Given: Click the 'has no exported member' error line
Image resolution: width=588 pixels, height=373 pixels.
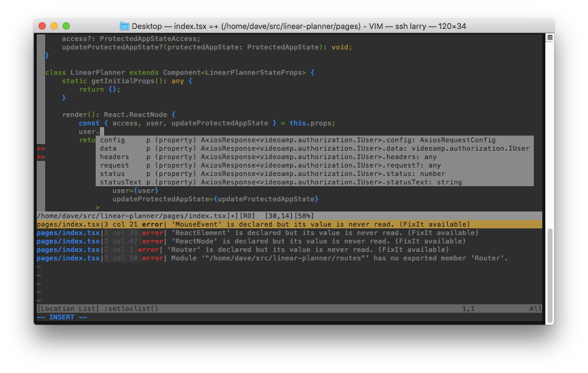Looking at the screenshot, I should [x=272, y=258].
